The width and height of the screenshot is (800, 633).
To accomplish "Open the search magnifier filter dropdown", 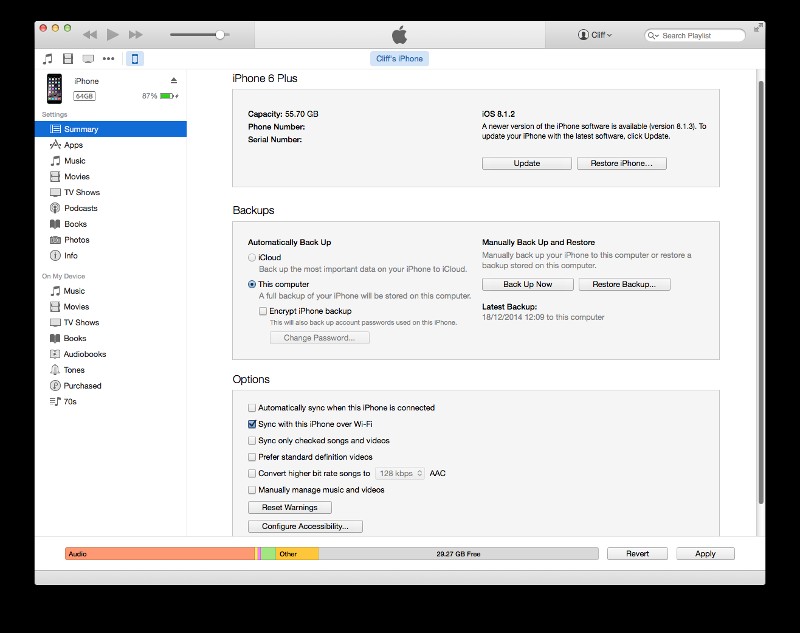I will (652, 34).
